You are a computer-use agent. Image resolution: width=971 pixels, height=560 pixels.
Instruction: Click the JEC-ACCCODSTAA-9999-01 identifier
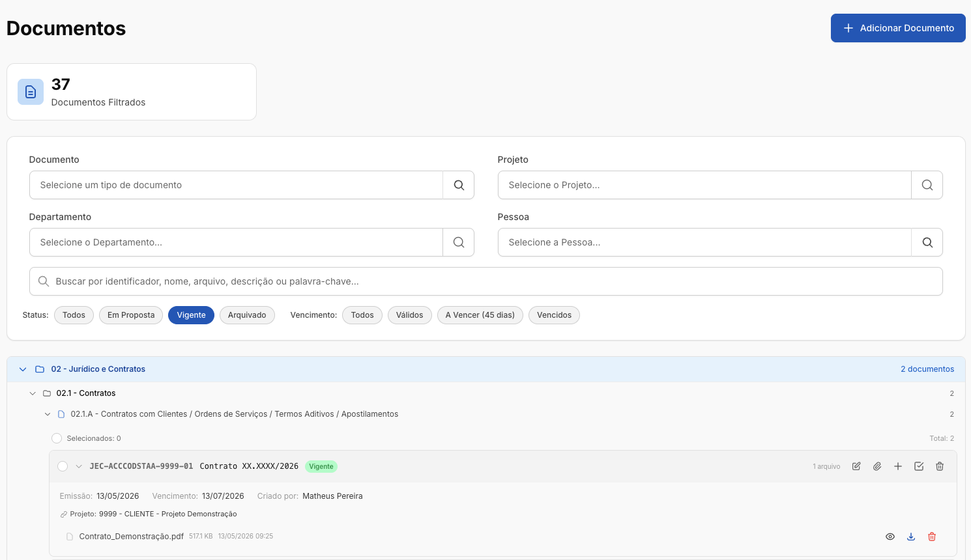(141, 466)
